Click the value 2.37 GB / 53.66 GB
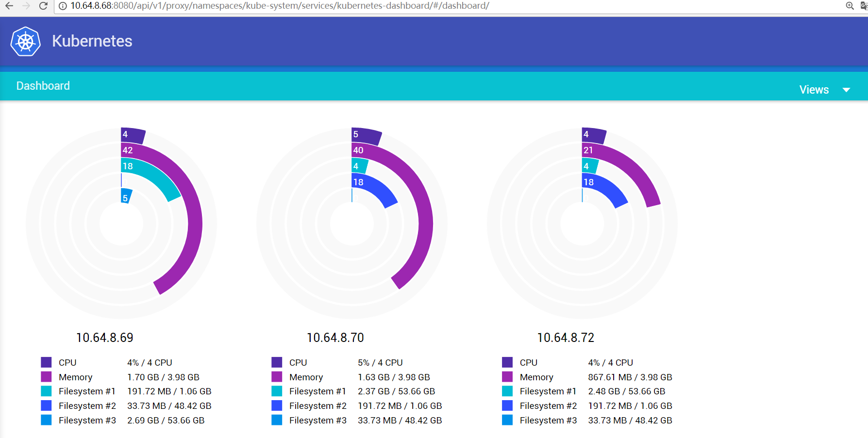This screenshot has height=438, width=868. 397,391
